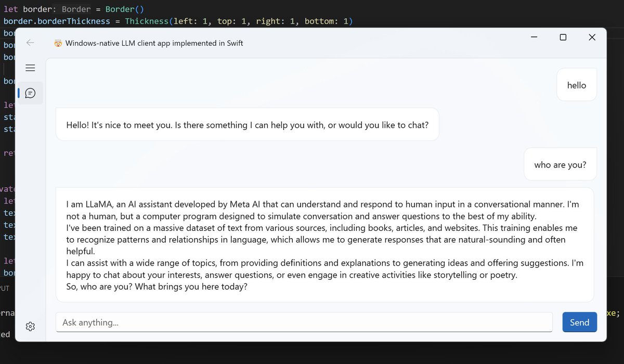Select the chat icon in the sidebar

pyautogui.click(x=30, y=93)
